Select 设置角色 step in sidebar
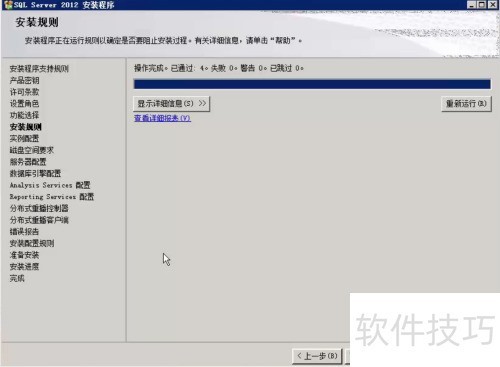 tap(24, 104)
